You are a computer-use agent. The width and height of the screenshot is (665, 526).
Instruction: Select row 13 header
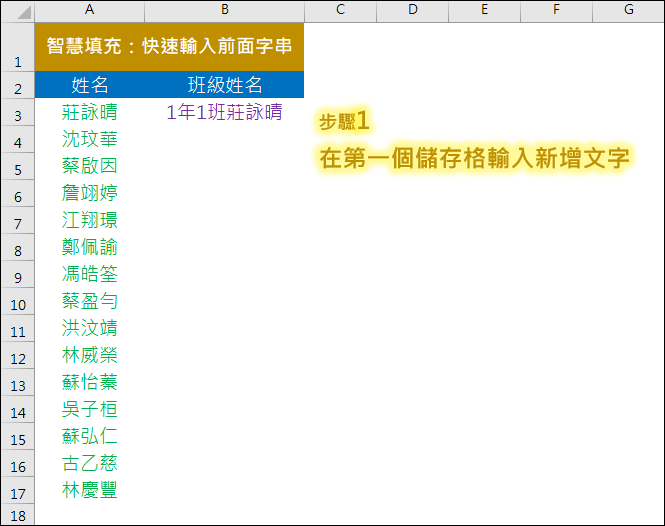(x=18, y=382)
